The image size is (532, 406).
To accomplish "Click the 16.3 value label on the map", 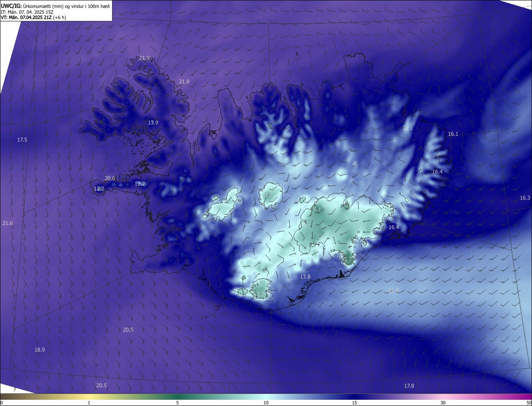I will coord(525,198).
